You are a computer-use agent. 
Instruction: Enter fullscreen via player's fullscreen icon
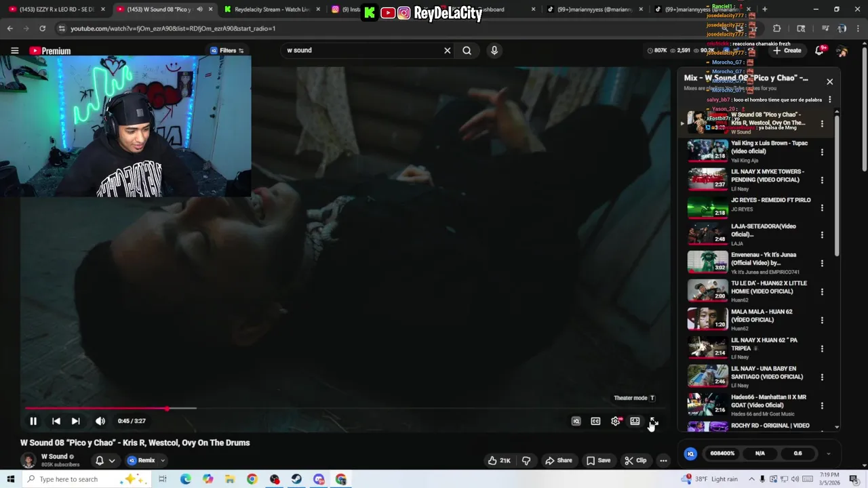[x=654, y=421]
